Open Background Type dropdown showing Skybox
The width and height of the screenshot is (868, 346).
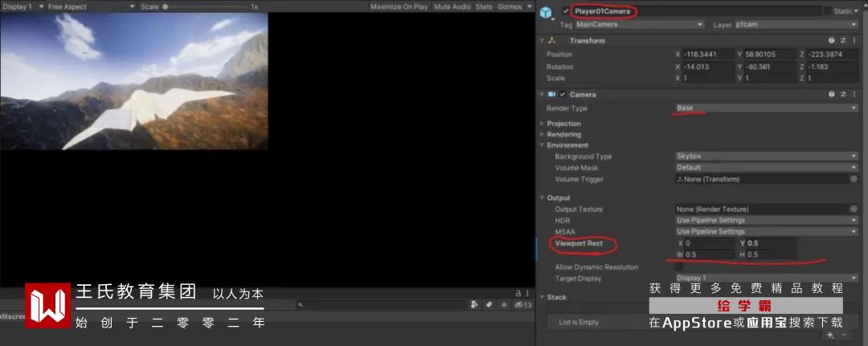click(x=767, y=157)
